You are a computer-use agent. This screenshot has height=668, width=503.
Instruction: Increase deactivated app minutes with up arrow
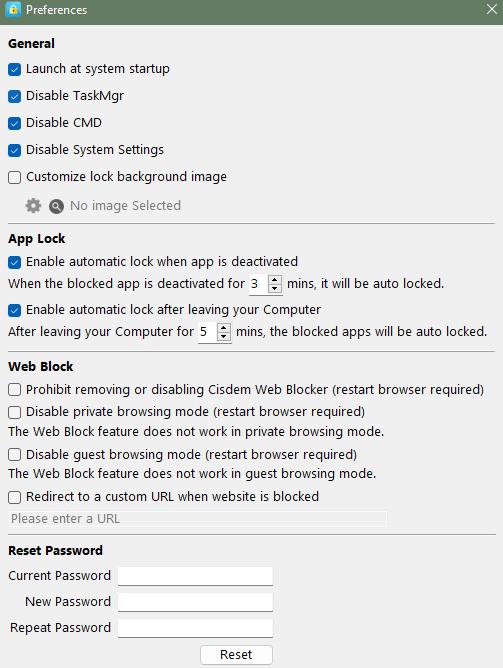pos(275,279)
